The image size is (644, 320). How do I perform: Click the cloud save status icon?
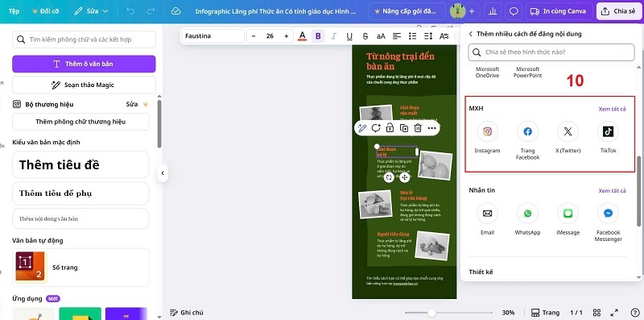[175, 11]
